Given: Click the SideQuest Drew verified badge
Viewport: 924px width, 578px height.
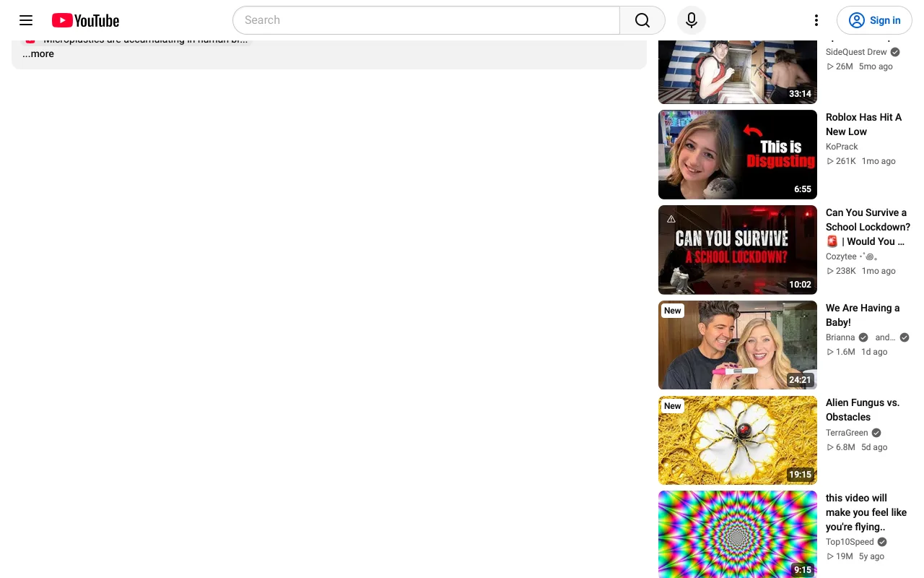Looking at the screenshot, I should pyautogui.click(x=895, y=52).
